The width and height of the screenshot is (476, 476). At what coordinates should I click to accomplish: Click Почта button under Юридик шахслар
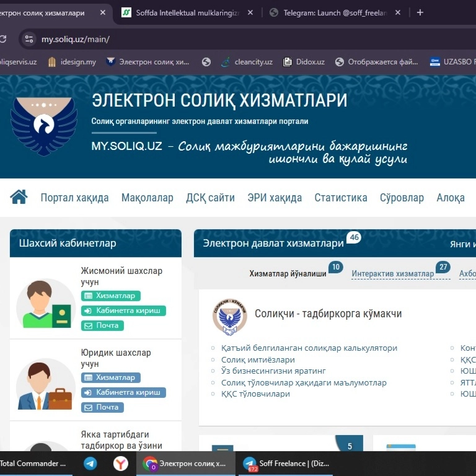102,407
